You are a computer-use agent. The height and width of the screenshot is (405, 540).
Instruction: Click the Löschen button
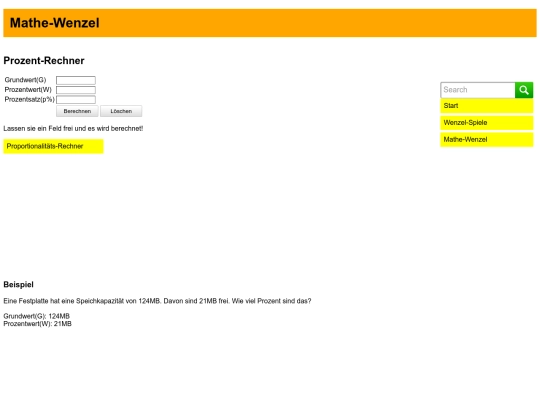click(121, 111)
